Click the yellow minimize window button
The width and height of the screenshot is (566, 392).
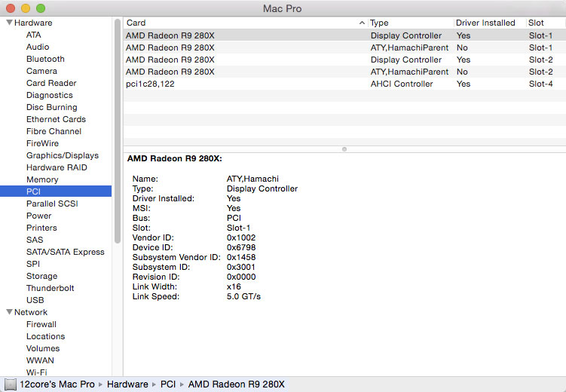point(26,8)
